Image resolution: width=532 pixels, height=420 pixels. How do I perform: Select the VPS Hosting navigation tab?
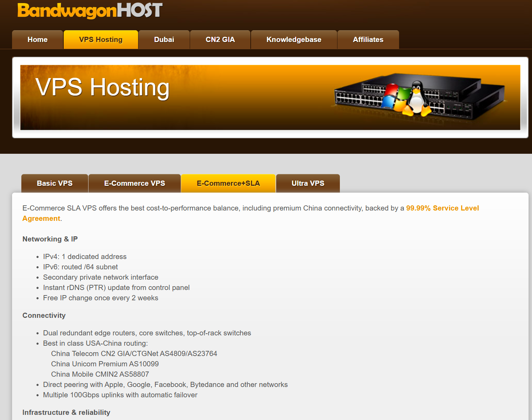click(x=101, y=40)
